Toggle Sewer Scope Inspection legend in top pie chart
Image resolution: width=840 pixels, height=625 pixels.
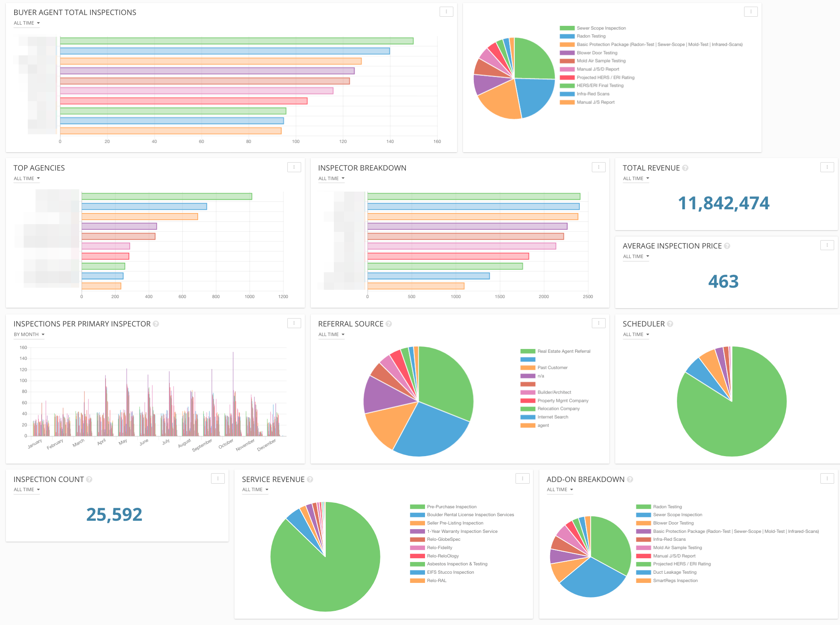(593, 28)
